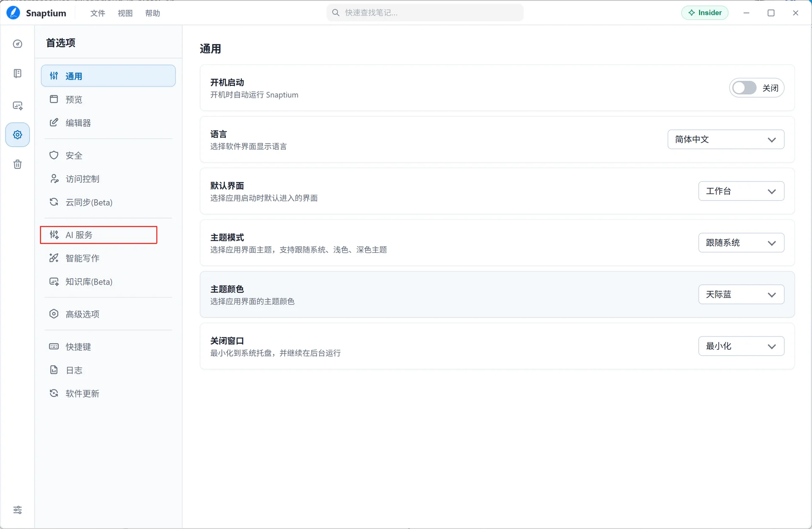This screenshot has height=529, width=812.
Task: Click the sparkle sliders icon beside AI 服务
Action: (x=54, y=235)
